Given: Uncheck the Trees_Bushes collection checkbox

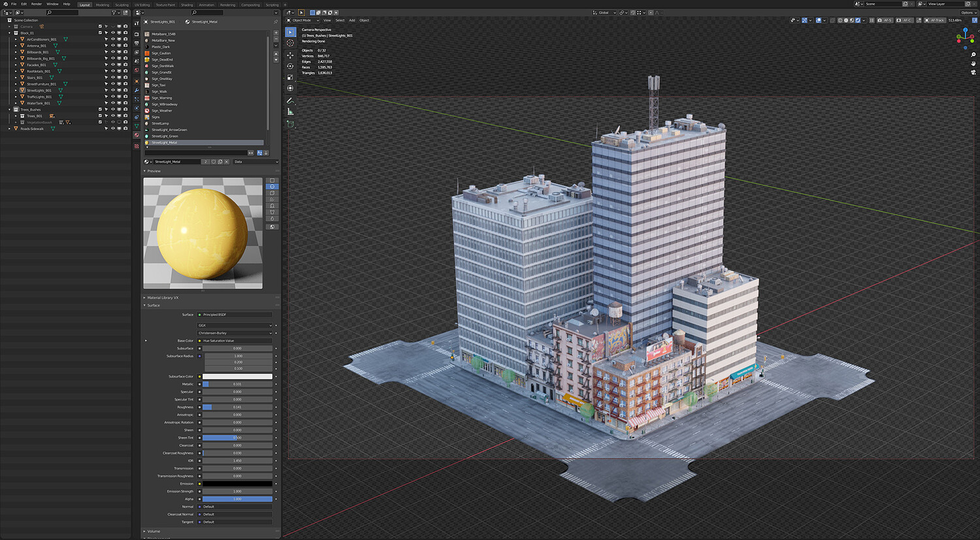Looking at the screenshot, I should [100, 110].
